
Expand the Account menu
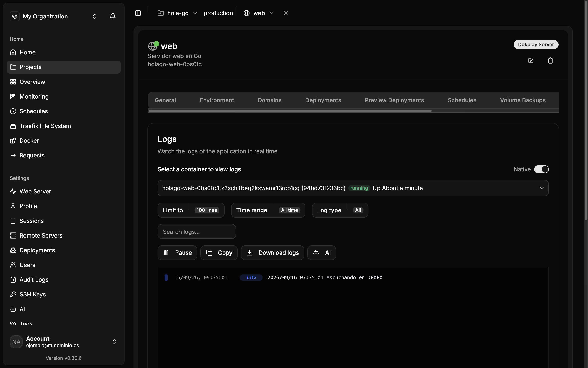63,342
